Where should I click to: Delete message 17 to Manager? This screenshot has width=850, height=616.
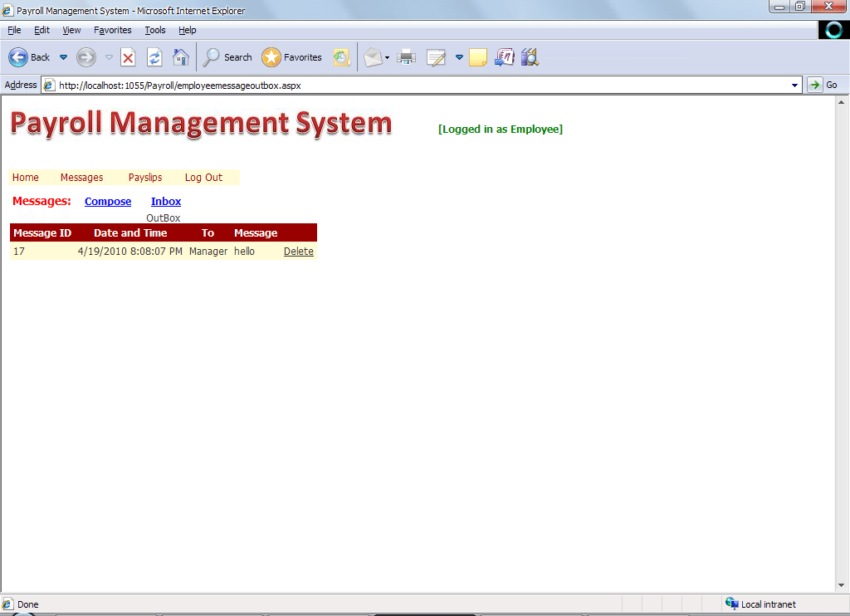click(299, 252)
